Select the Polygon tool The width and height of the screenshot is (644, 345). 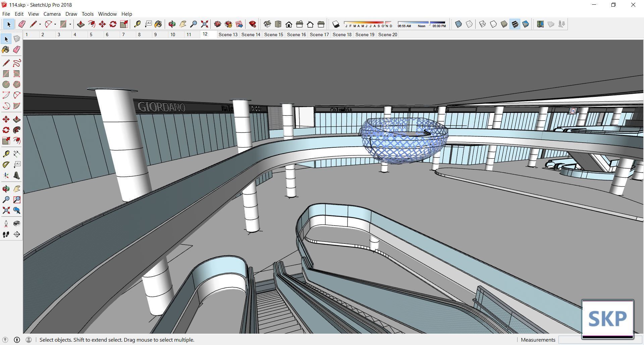coord(17,84)
